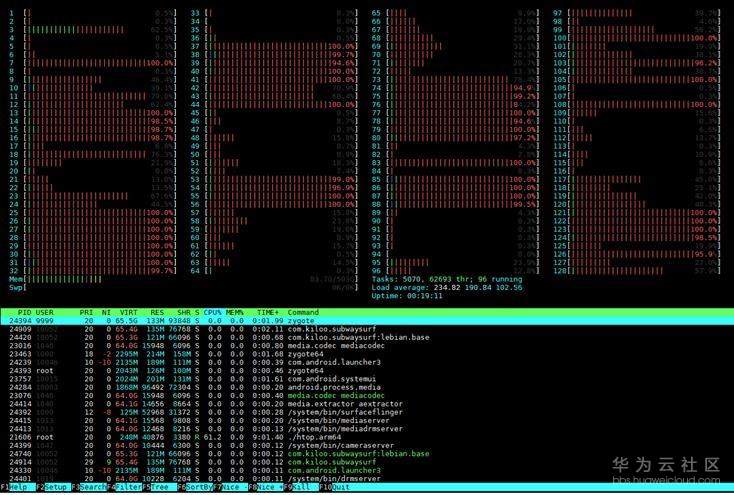Select process 24392 /system/bin/surfaceflinger

click(x=367, y=413)
